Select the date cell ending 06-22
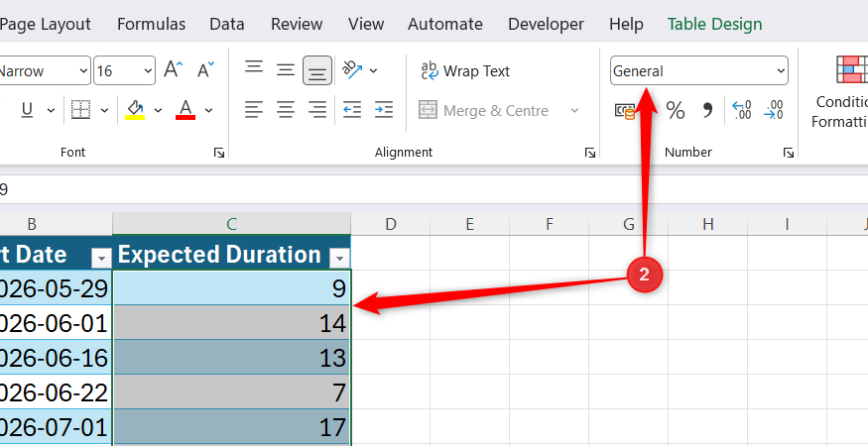The height and width of the screenshot is (446, 868). (x=56, y=392)
